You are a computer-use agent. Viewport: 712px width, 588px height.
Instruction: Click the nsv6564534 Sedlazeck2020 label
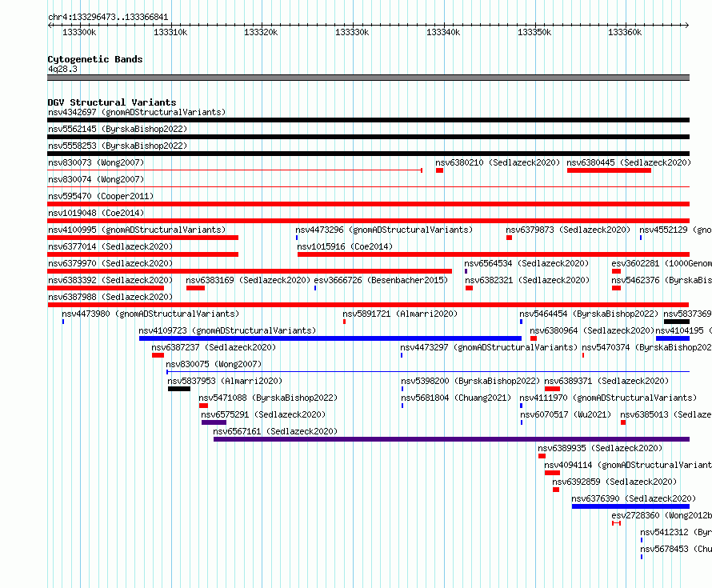pos(526,263)
